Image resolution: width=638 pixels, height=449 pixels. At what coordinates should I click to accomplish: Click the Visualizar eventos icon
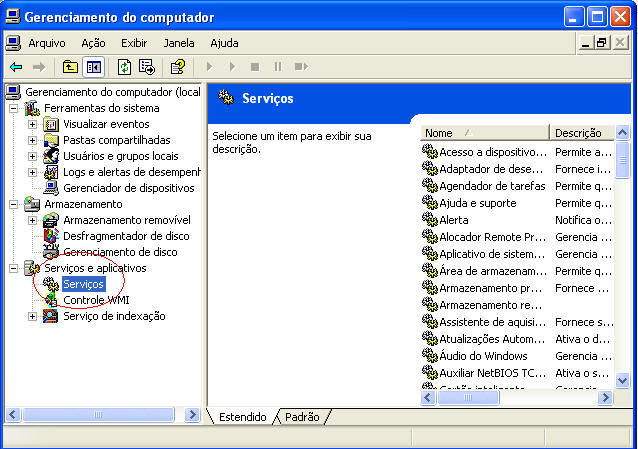[x=51, y=124]
